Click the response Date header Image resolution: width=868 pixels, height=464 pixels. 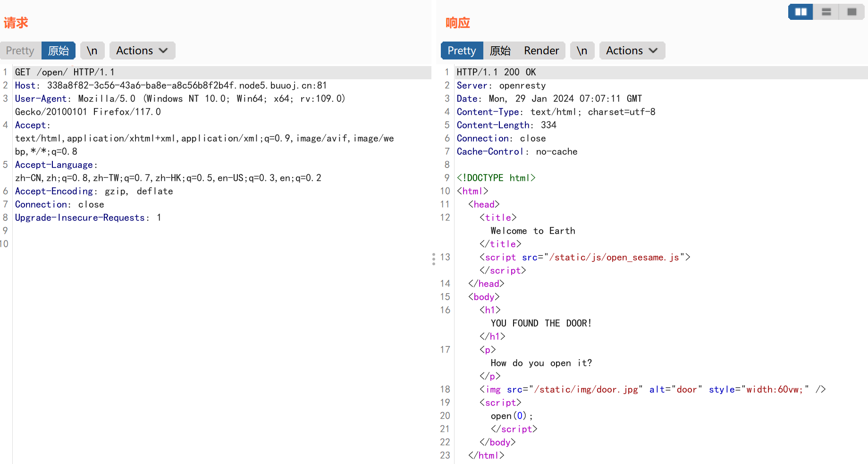(549, 99)
